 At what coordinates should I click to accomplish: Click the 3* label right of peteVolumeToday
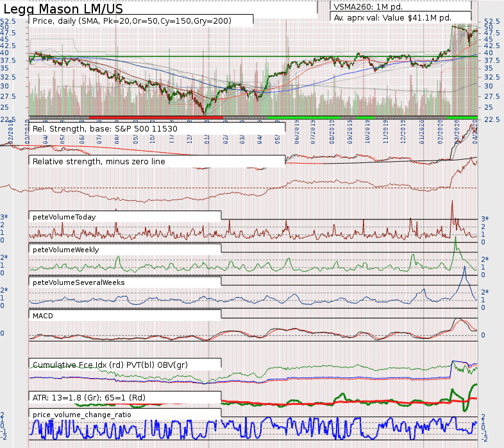(x=485, y=219)
